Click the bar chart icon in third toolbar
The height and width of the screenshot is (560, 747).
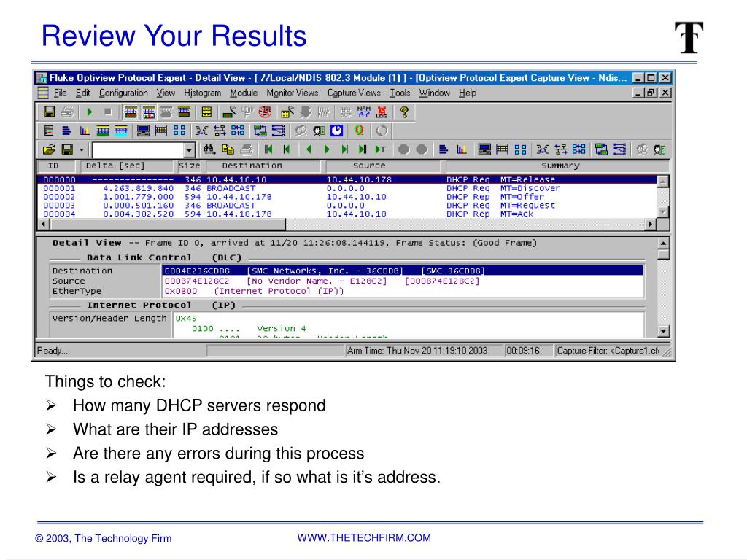coord(462,150)
